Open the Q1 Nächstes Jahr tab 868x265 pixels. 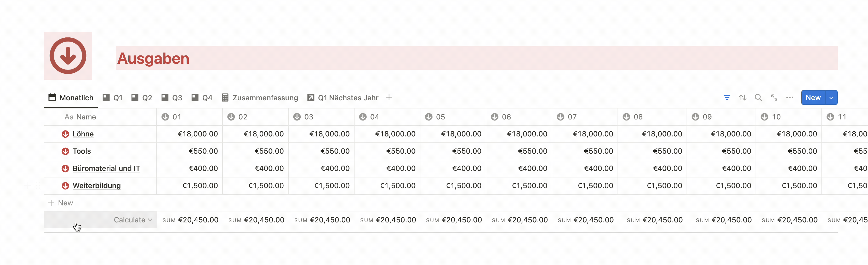pyautogui.click(x=343, y=98)
